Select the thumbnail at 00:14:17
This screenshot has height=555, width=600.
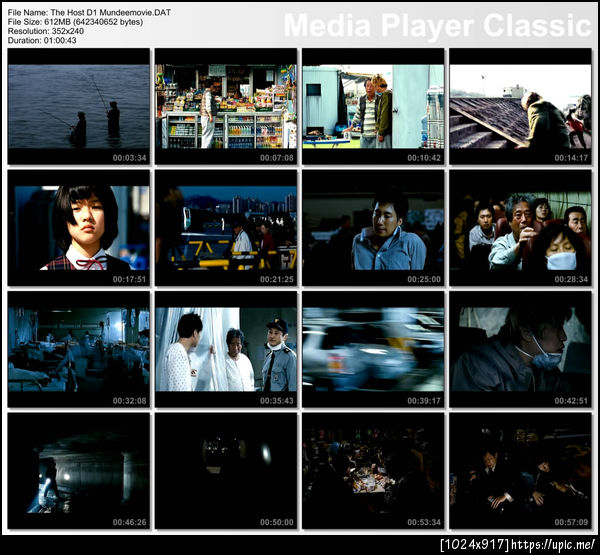[x=520, y=106]
